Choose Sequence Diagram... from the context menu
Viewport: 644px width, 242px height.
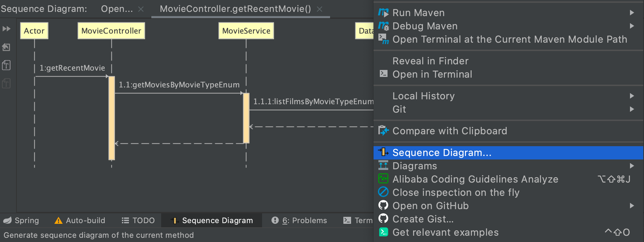click(x=441, y=153)
